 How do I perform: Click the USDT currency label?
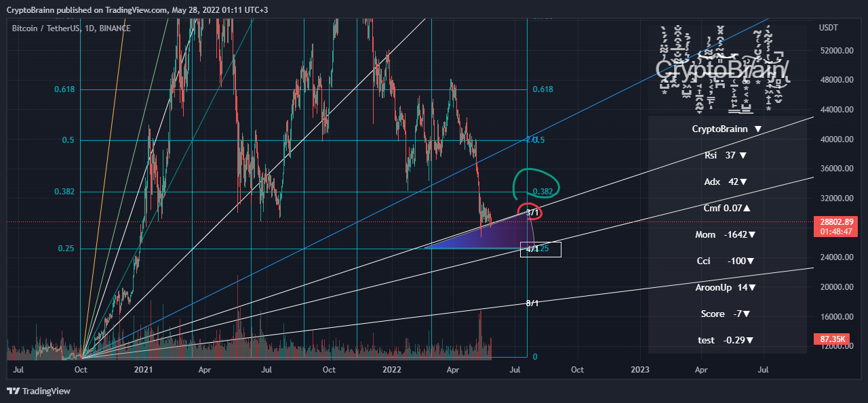pos(829,28)
